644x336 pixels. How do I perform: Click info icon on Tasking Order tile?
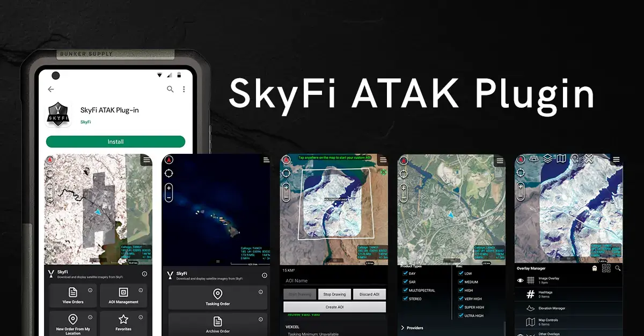(x=261, y=292)
